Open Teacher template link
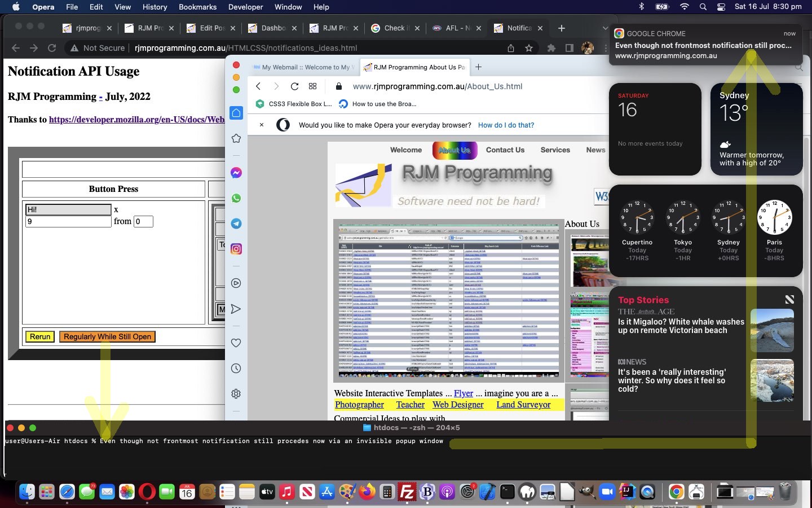812x508 pixels. coord(411,405)
